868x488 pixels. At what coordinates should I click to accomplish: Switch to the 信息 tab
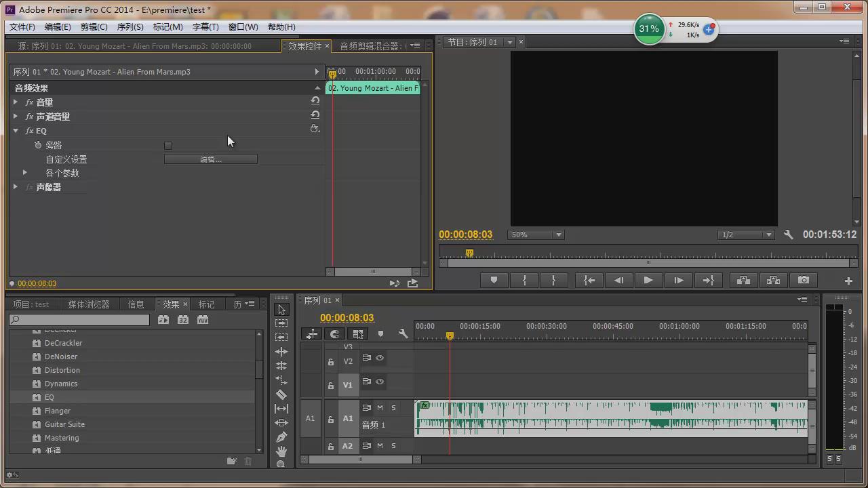136,304
